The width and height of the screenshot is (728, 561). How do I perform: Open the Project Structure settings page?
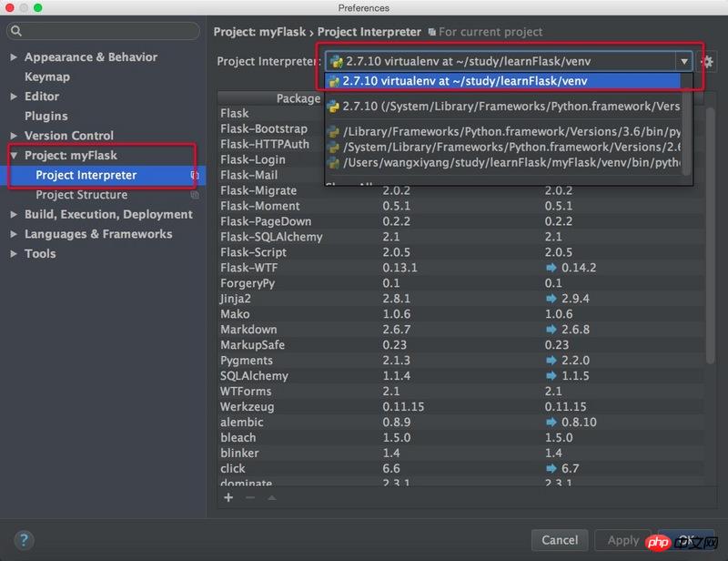point(81,195)
